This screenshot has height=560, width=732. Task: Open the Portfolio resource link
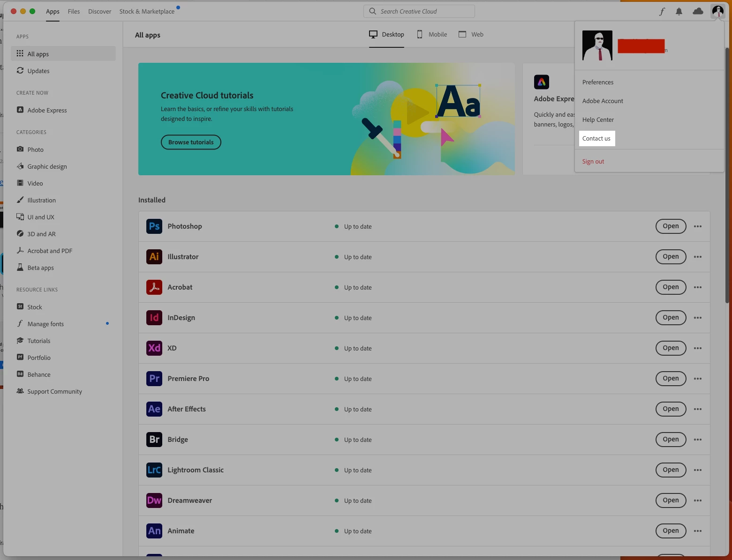point(63,358)
